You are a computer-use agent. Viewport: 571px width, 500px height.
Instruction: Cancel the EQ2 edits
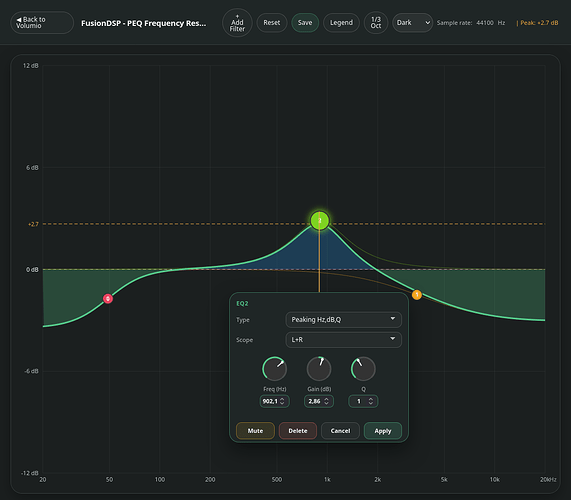tap(340, 431)
